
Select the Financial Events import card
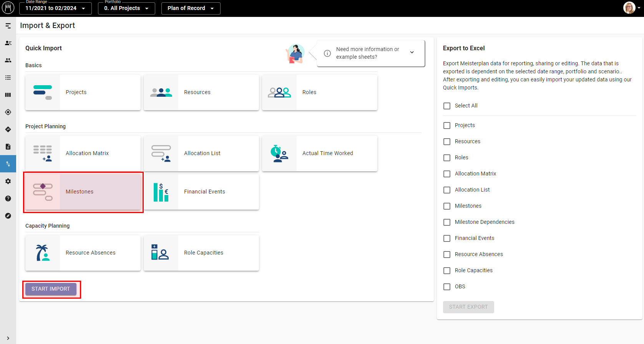coord(201,192)
